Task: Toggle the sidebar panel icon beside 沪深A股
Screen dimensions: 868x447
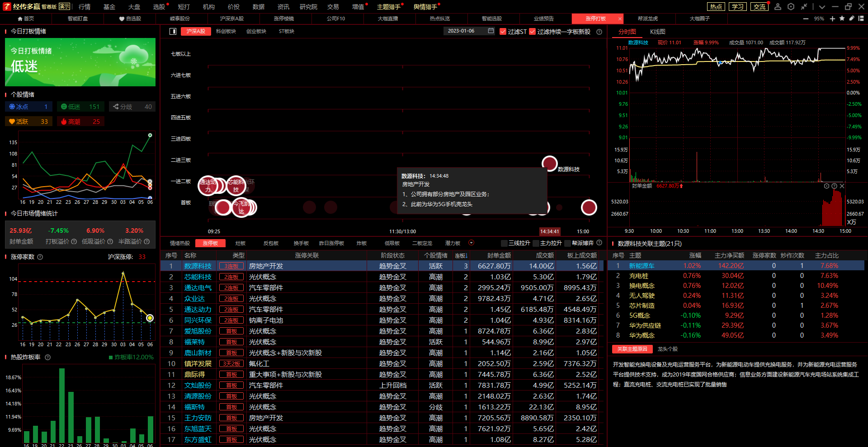Action: click(173, 31)
